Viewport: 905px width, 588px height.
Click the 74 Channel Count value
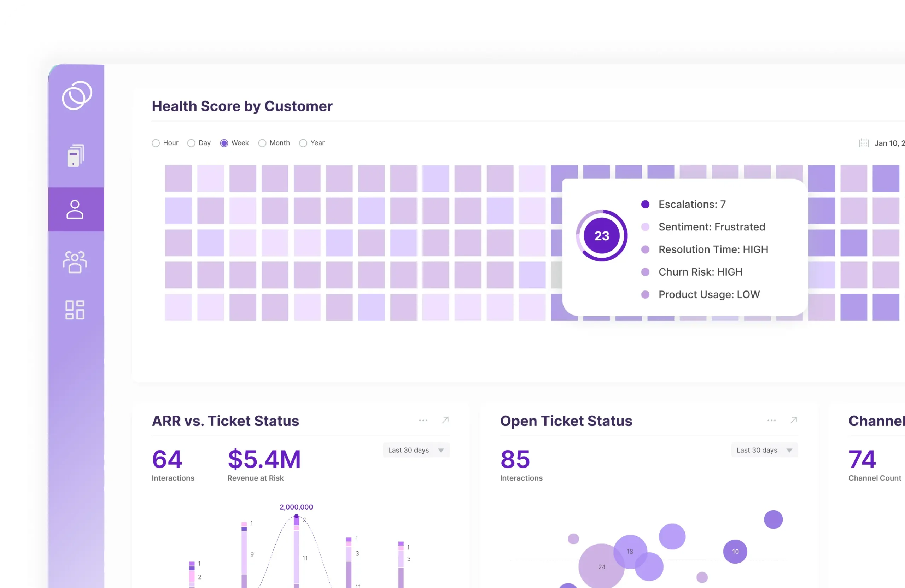(863, 459)
